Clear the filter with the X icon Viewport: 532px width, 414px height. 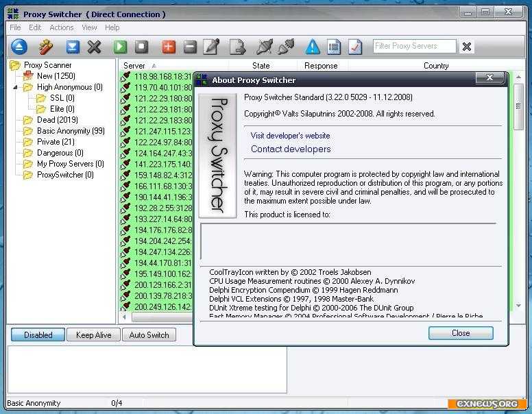coord(467,47)
